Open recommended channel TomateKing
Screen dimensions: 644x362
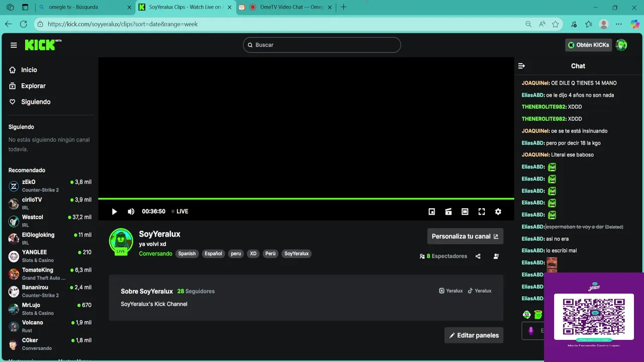49,274
